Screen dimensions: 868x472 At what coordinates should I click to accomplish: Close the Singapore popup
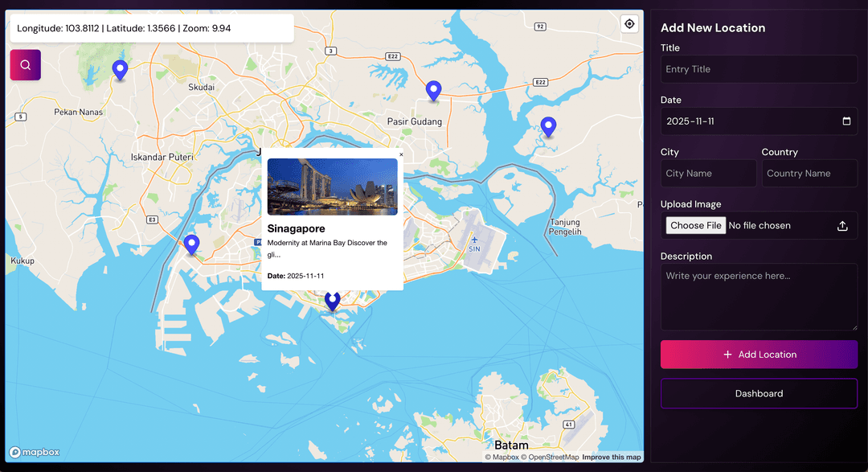tap(401, 154)
